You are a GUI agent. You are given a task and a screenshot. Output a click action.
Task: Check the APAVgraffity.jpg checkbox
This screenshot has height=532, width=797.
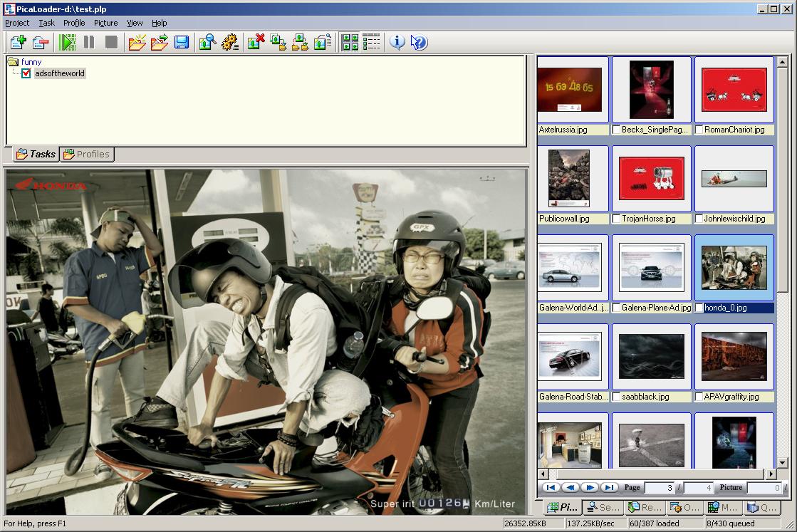pos(699,397)
